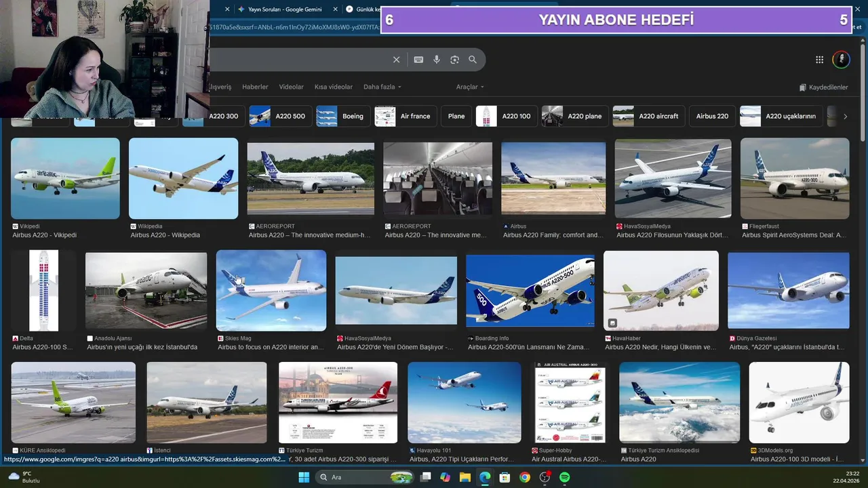This screenshot has height=488, width=868.
Task: Select the Plane suggestion chip
Action: pos(456,116)
